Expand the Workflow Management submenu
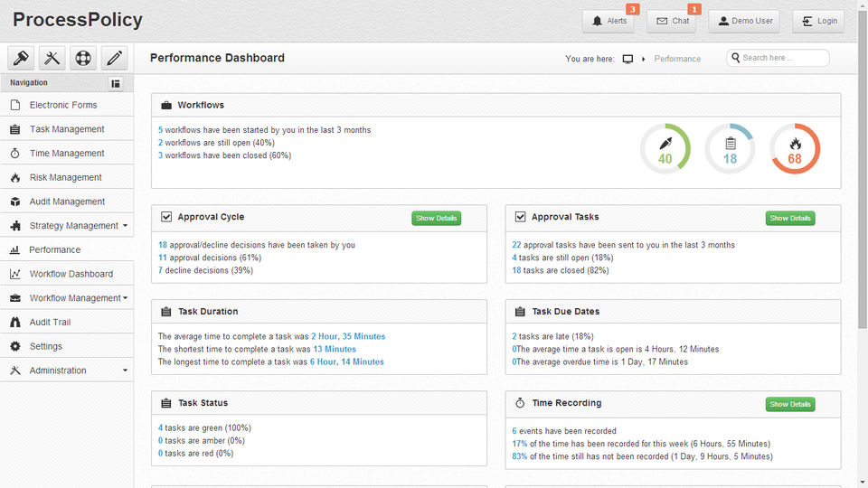868x488 pixels. pyautogui.click(x=125, y=298)
